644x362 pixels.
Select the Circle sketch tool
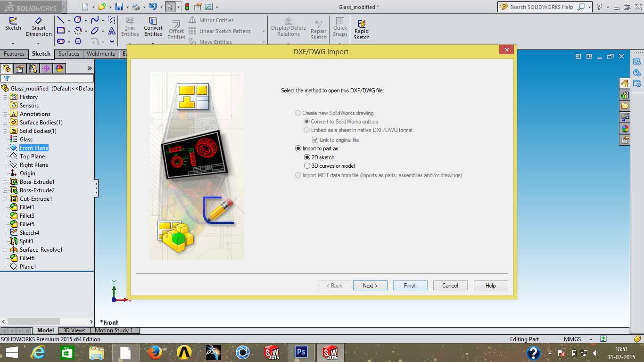tap(78, 20)
